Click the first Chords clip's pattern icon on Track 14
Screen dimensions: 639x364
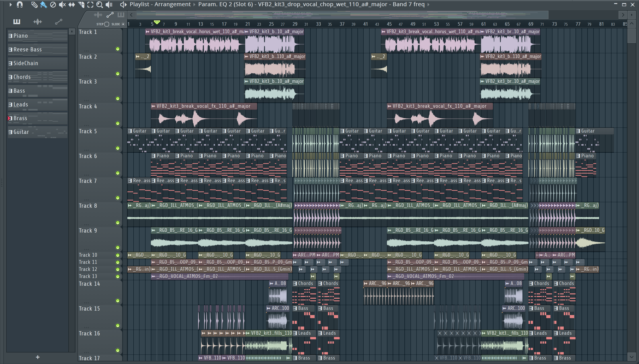(x=295, y=284)
